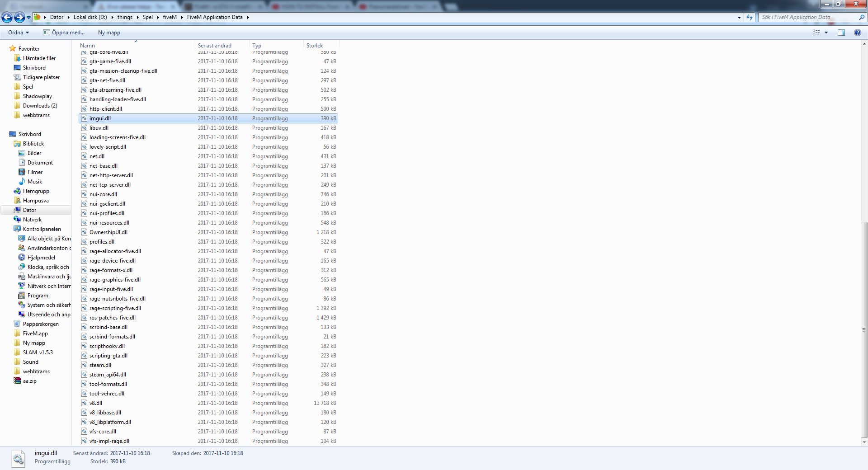This screenshot has width=868, height=470.
Task: Click the scrollbar up arrow of the file list
Action: click(864, 44)
